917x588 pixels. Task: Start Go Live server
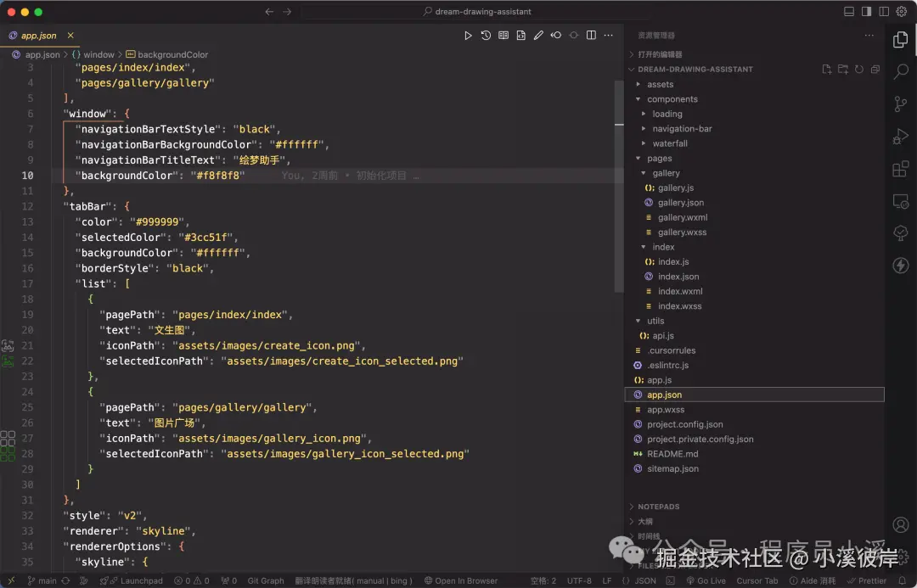pos(706,580)
